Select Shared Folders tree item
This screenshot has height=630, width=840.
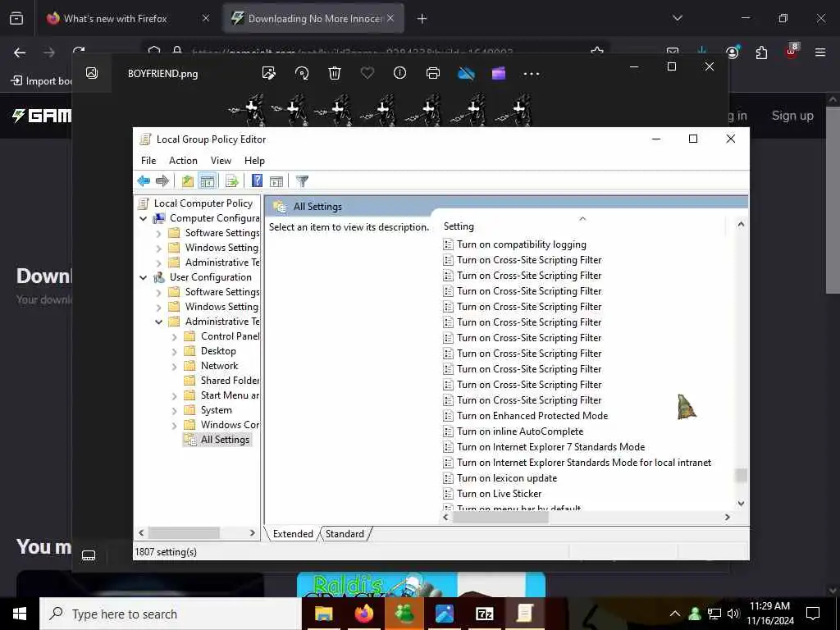(221, 381)
